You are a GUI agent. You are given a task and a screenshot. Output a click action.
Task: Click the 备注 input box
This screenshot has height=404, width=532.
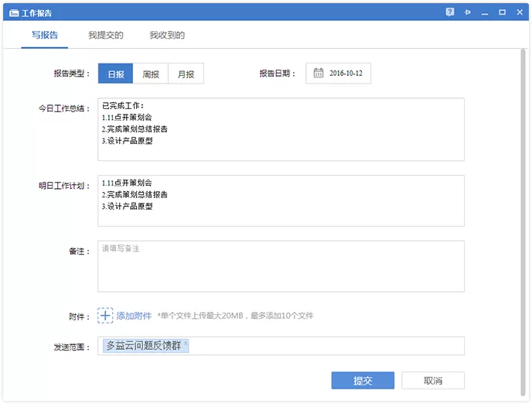281,266
